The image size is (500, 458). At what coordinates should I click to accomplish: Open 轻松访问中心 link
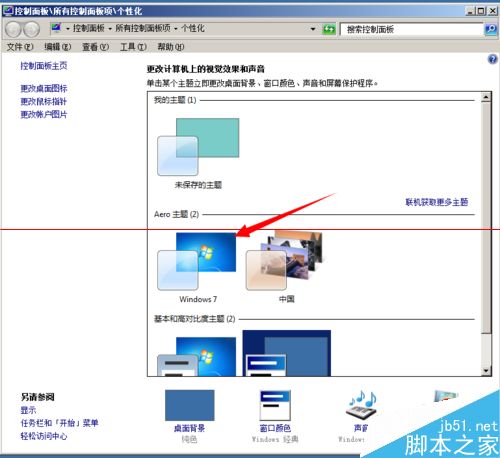click(x=44, y=436)
